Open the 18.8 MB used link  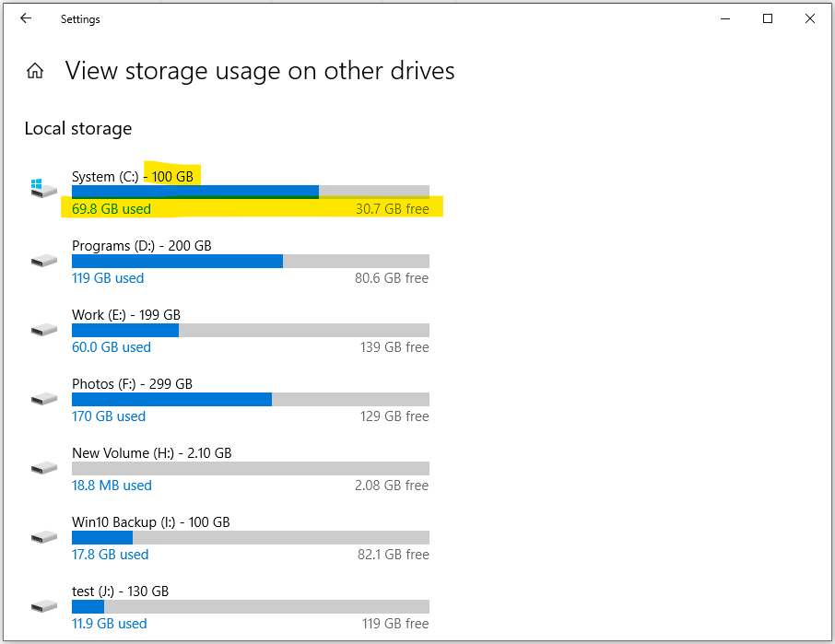click(112, 486)
